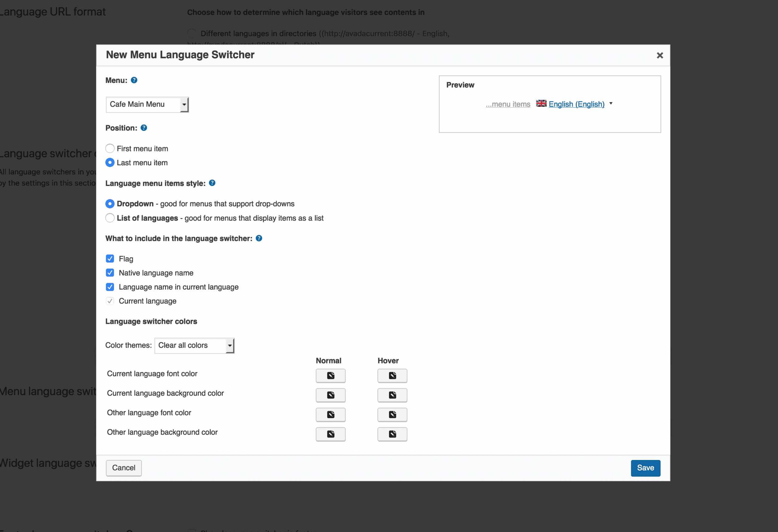Open help for what to include section
778x532 pixels.
click(259, 238)
